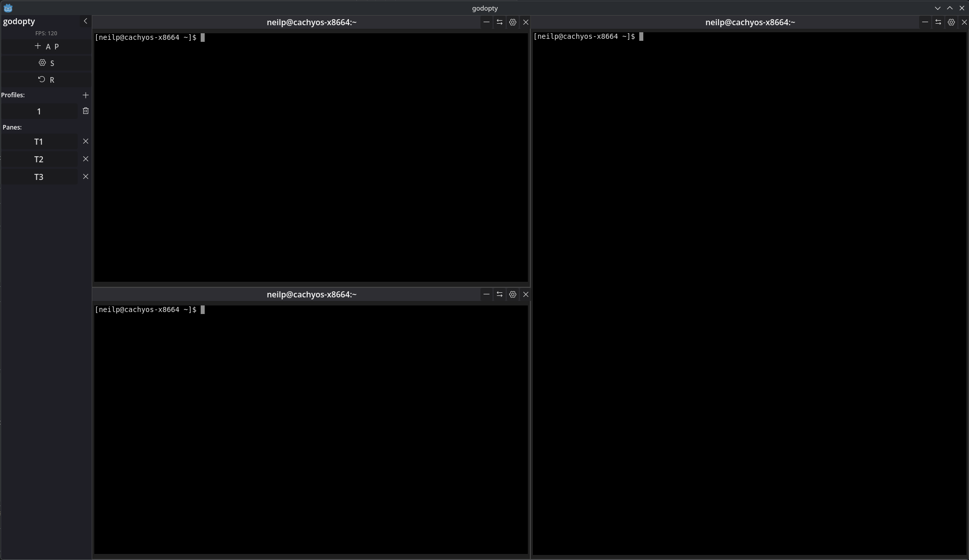Swap the top-left terminal pane position
This screenshot has height=560, width=969.
coord(499,22)
